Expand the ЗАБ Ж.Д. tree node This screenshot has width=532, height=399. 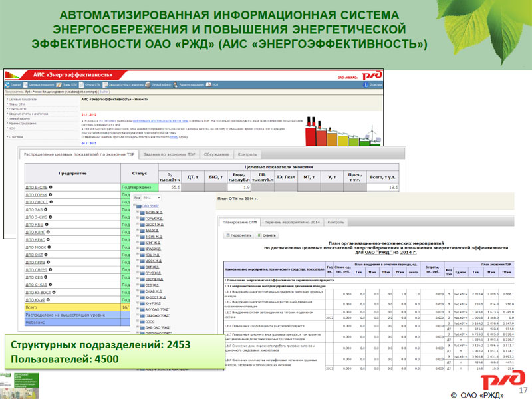point(138,230)
